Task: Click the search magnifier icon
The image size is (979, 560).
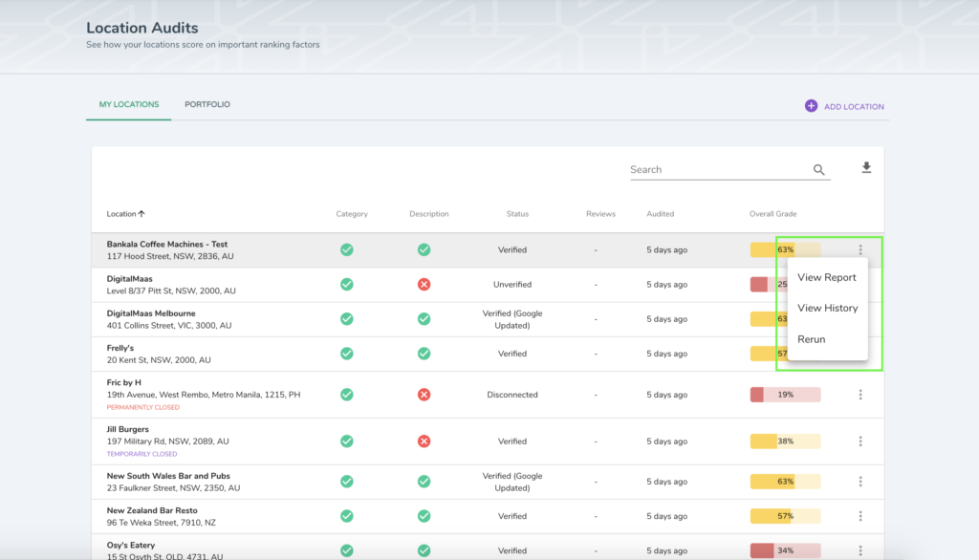Action: (x=818, y=170)
